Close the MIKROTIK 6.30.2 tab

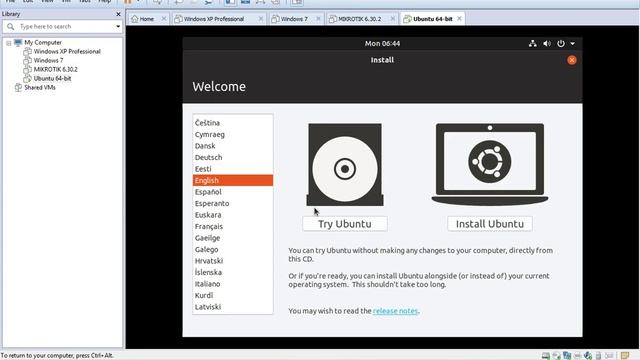pyautogui.click(x=393, y=19)
